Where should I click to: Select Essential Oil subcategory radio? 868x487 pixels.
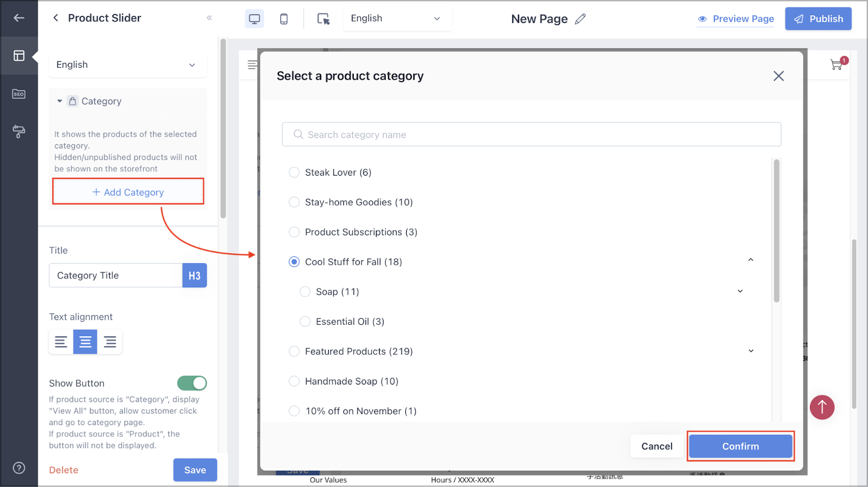[305, 322]
